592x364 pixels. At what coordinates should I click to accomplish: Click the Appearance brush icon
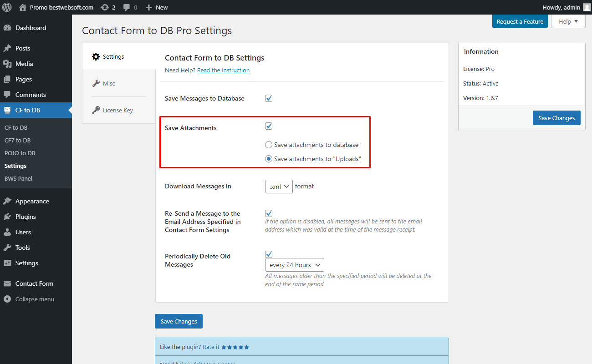click(7, 201)
